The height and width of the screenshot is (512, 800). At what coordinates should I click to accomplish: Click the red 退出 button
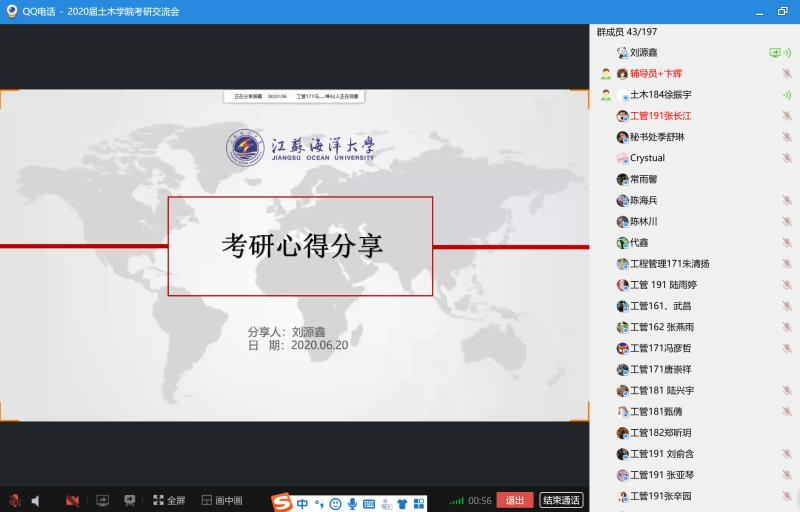pyautogui.click(x=514, y=500)
